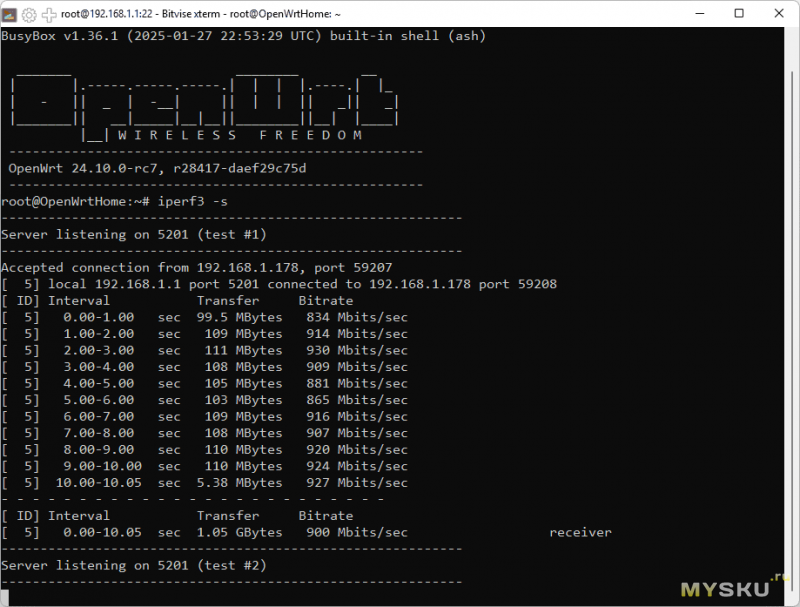Click the first Bitrate column header

pyautogui.click(x=325, y=300)
